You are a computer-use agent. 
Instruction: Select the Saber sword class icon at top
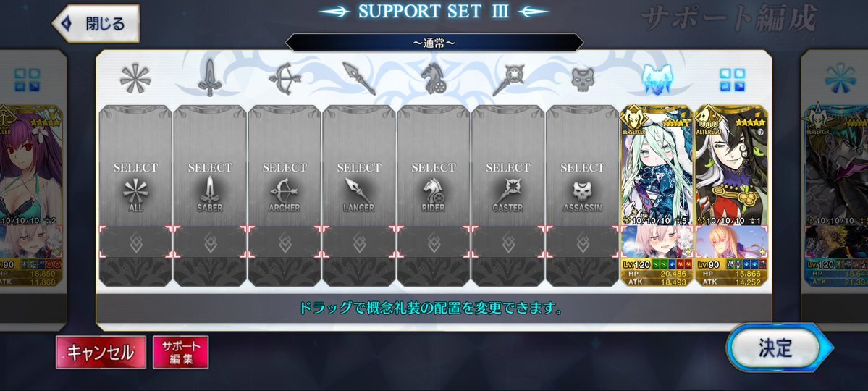point(210,78)
